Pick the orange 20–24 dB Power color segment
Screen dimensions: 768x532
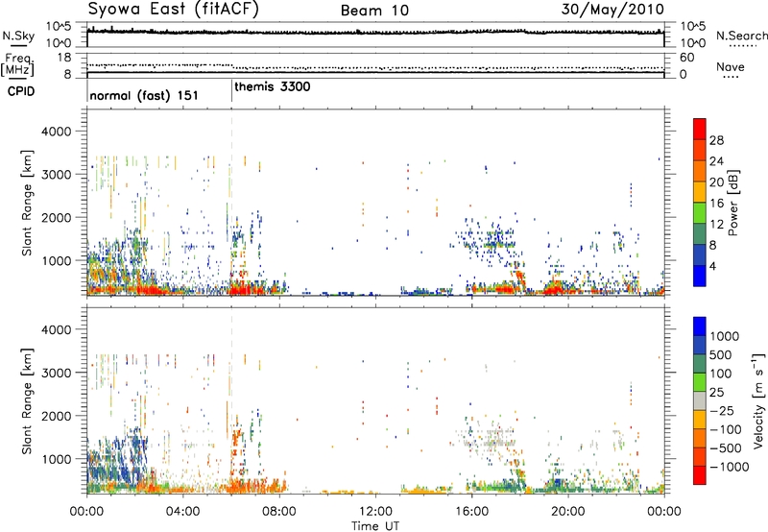tap(700, 171)
